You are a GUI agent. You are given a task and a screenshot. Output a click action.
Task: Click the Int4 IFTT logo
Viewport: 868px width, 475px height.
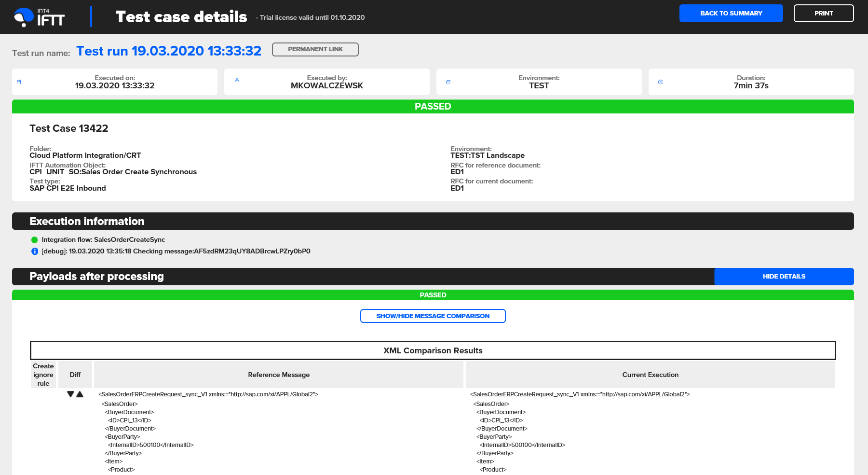click(40, 17)
